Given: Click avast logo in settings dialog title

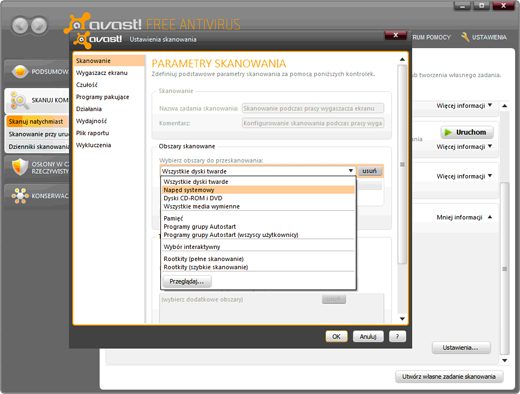Looking at the screenshot, I should pos(98,39).
